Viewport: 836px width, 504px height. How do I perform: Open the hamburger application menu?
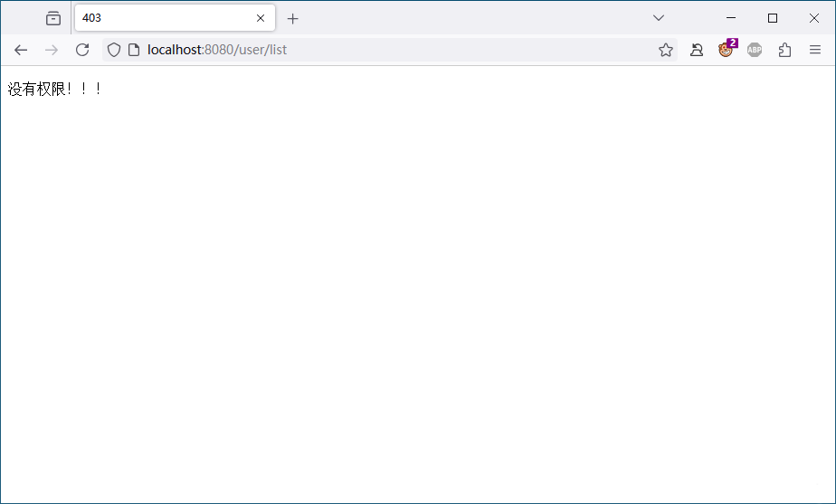click(x=814, y=50)
